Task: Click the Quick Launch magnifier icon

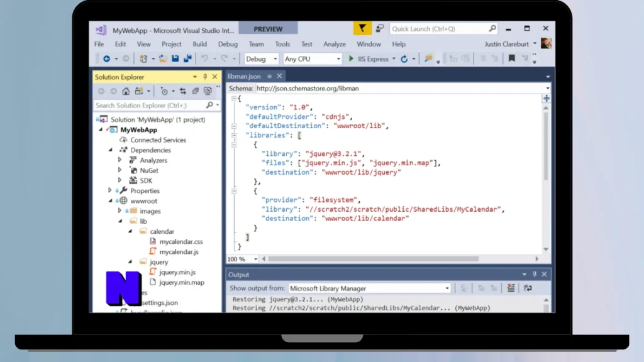Action: [492, 28]
